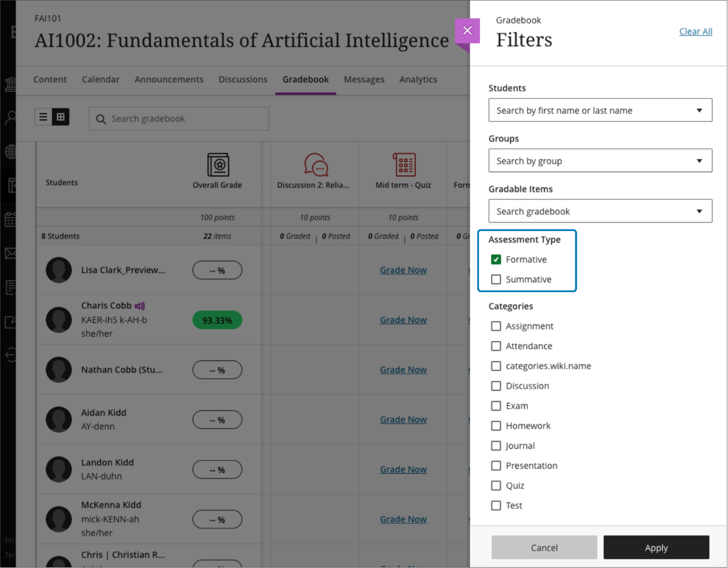Switch to list view icon

coord(43,117)
